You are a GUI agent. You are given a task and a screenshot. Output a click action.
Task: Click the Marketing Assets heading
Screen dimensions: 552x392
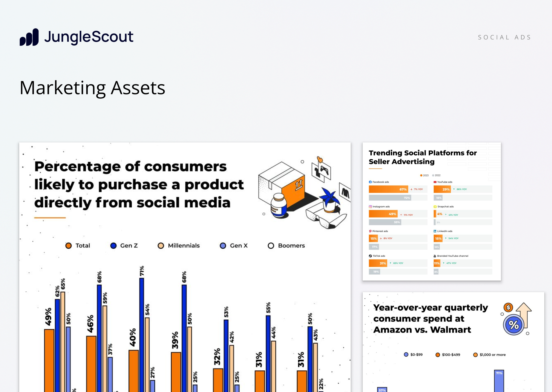(92, 88)
